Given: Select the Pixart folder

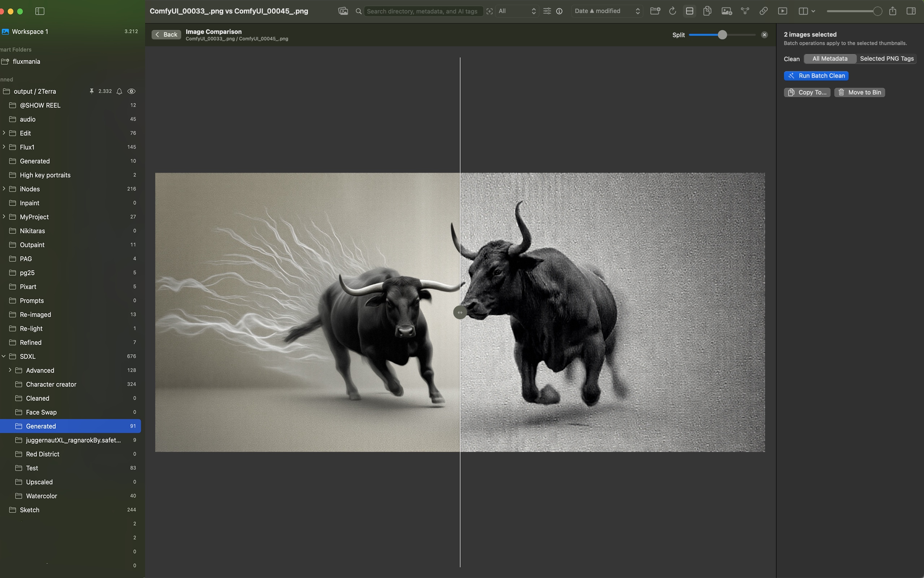Looking at the screenshot, I should [71, 287].
